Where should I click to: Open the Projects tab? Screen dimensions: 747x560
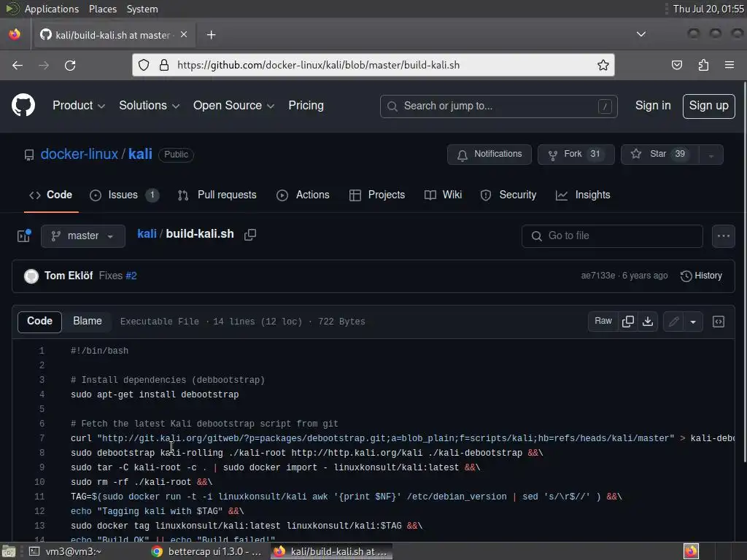[x=377, y=195]
